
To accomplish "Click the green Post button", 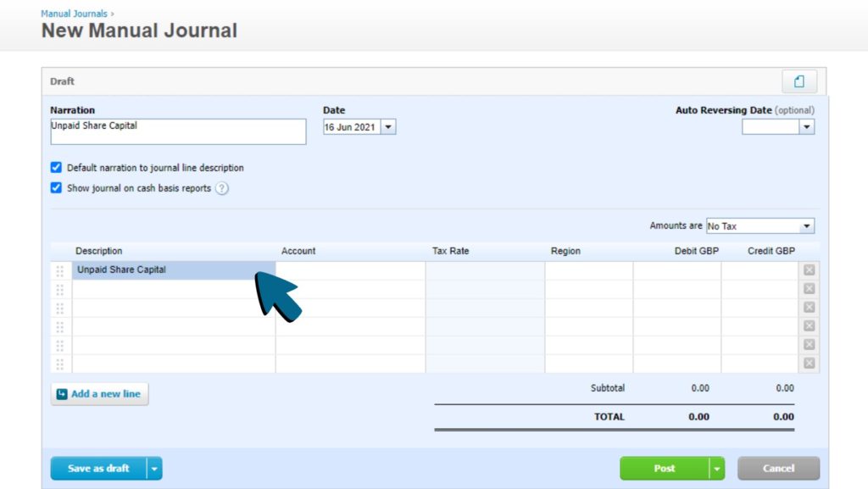I will (665, 469).
